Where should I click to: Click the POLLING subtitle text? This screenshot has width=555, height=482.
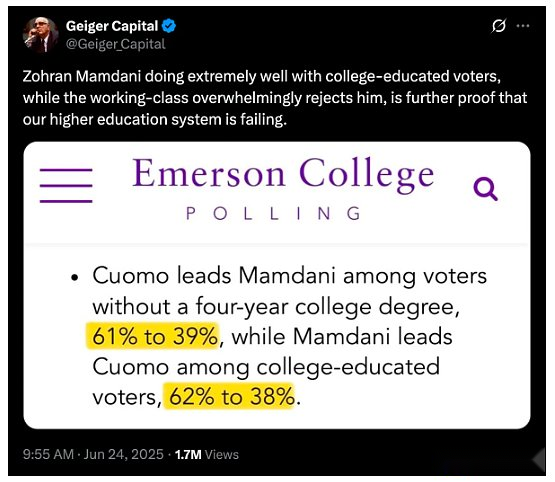[x=274, y=214]
